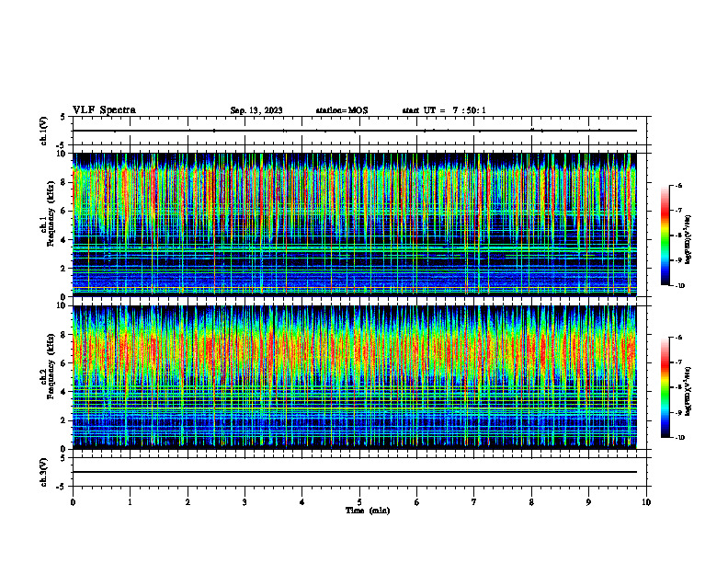Click the "Time (min)" x-axis label
The height and width of the screenshot is (563, 728).
368,511
